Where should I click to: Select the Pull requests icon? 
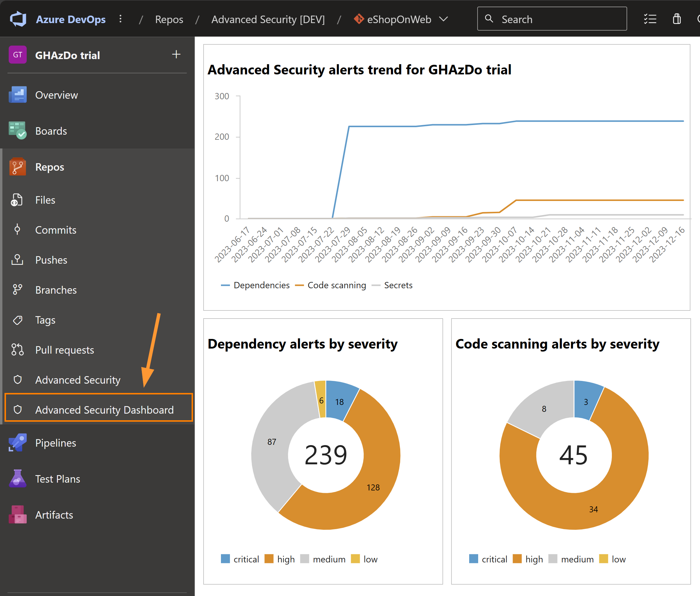tap(18, 350)
